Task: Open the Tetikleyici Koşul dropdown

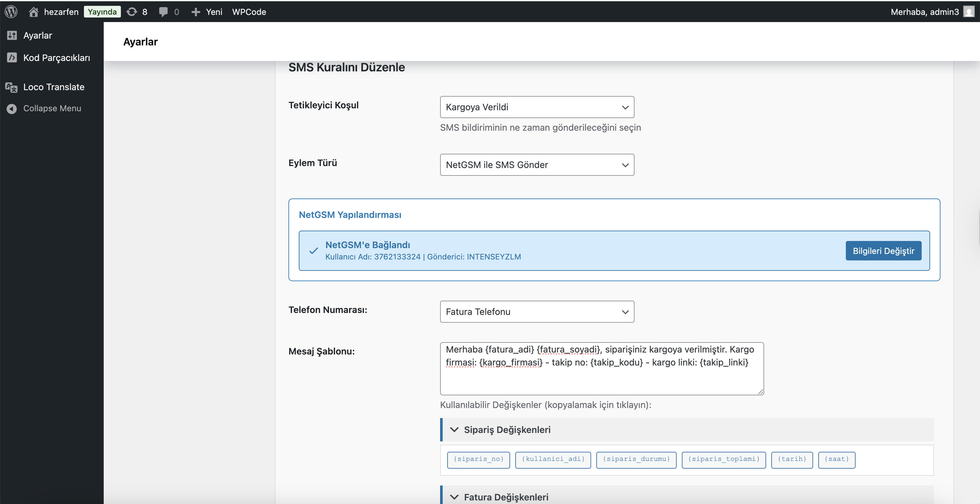Action: 537,107
